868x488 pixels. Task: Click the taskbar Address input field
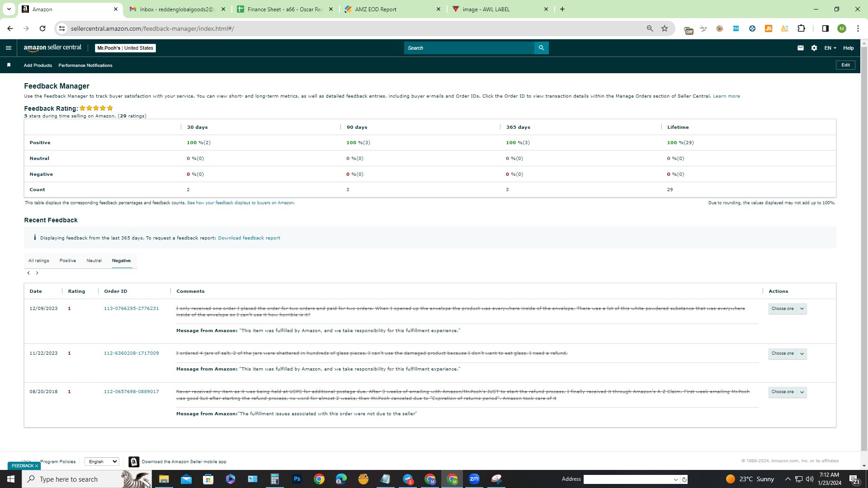tap(628, 479)
